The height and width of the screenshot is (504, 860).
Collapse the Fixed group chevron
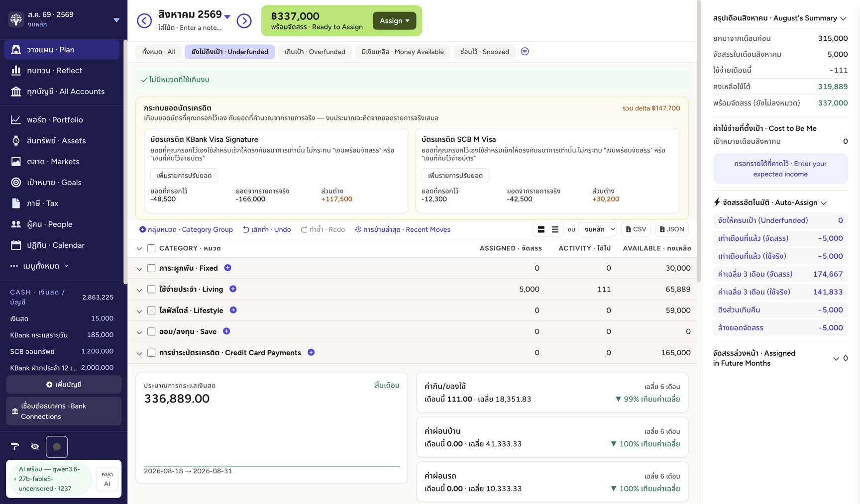(139, 269)
